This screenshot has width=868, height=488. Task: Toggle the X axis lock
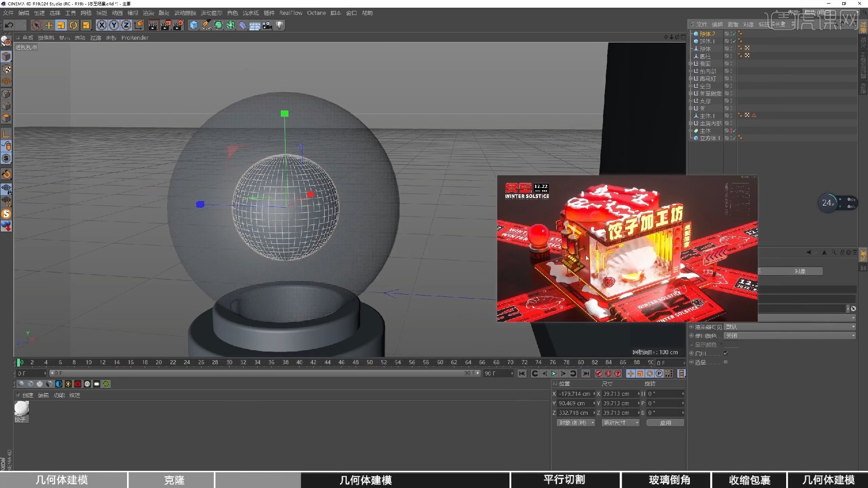pyautogui.click(x=102, y=25)
